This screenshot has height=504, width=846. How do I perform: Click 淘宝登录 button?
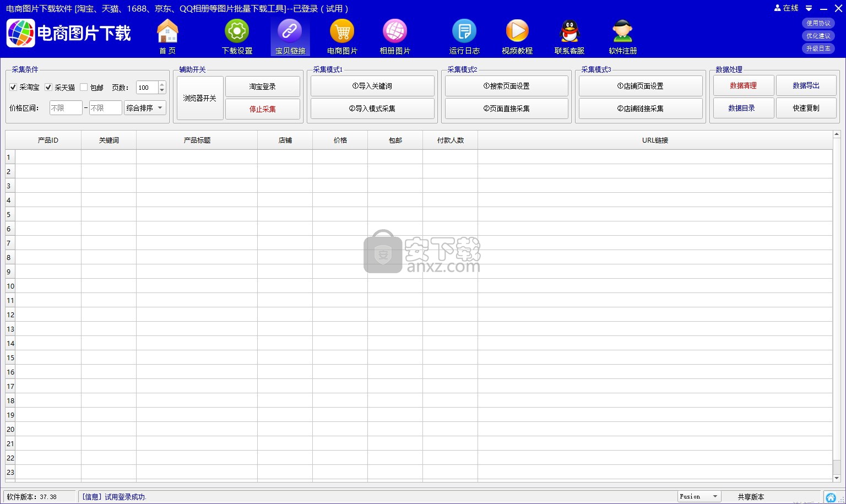point(263,86)
